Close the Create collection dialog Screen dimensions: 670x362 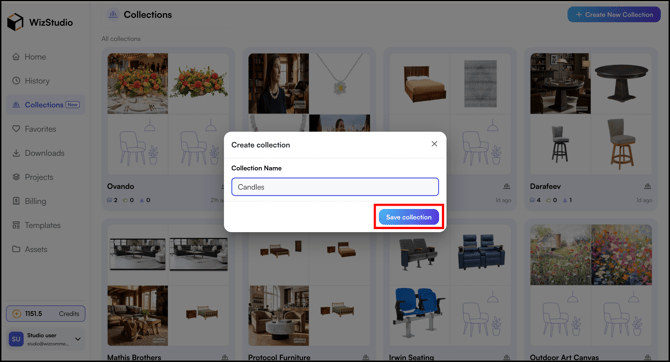pos(434,144)
